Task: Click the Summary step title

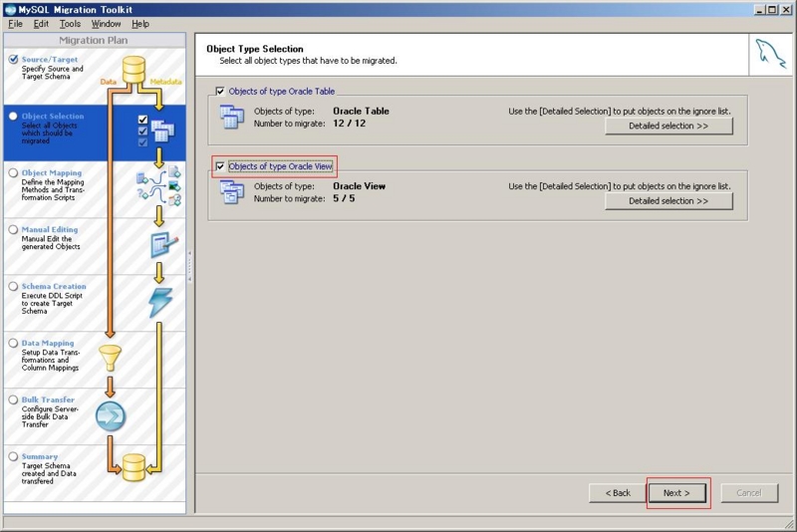Action: coord(40,457)
